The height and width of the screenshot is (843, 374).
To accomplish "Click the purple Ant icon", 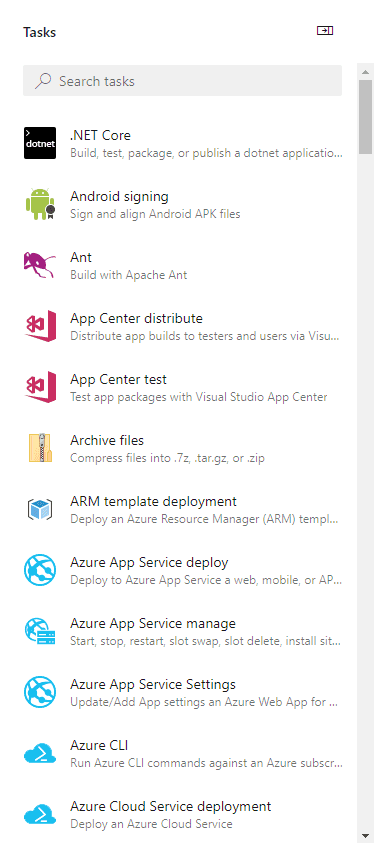I will click(40, 265).
